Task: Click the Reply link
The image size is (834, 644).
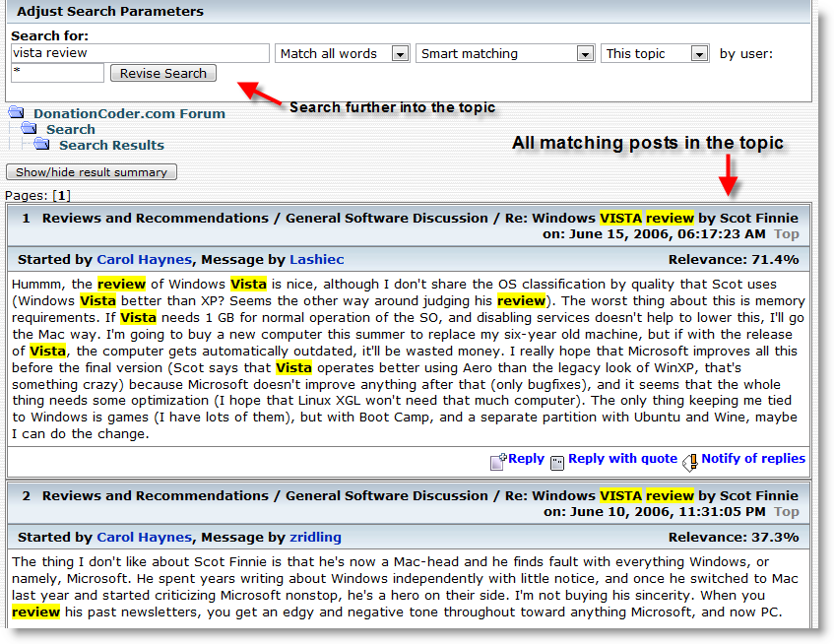Action: (x=526, y=459)
